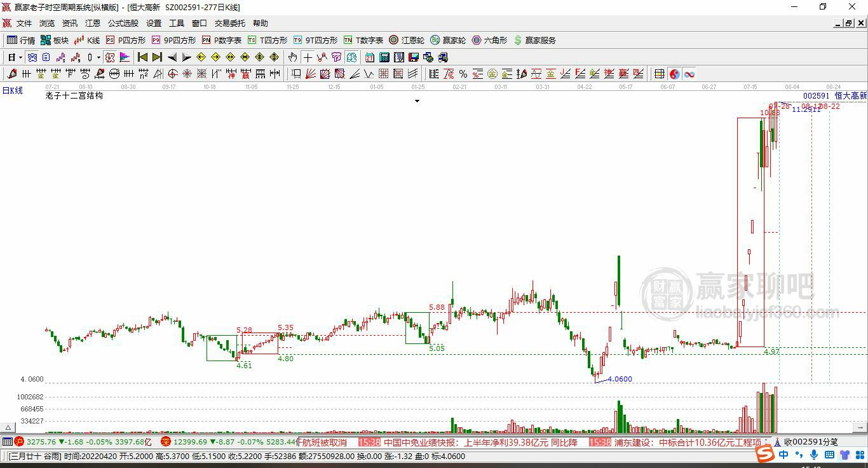Image resolution: width=868 pixels, height=468 pixels.
Task: Open the P数字表 number table
Action: coord(222,40)
